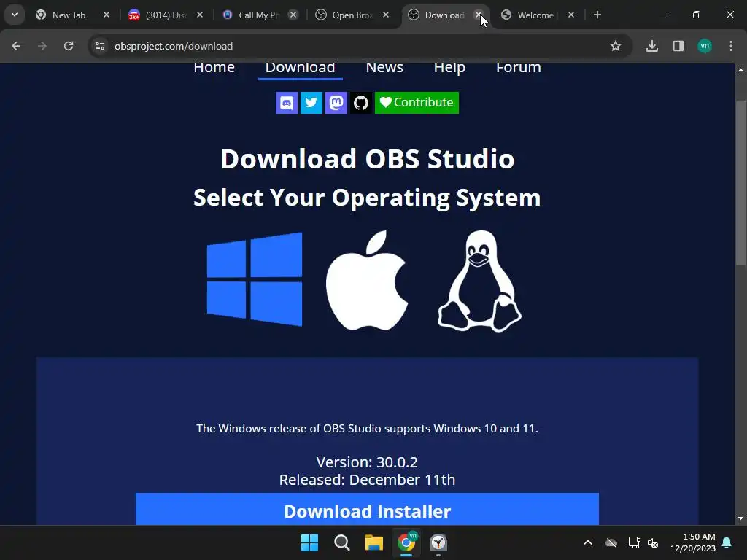747x560 pixels.
Task: Click the Download Installer button
Action: (367, 509)
